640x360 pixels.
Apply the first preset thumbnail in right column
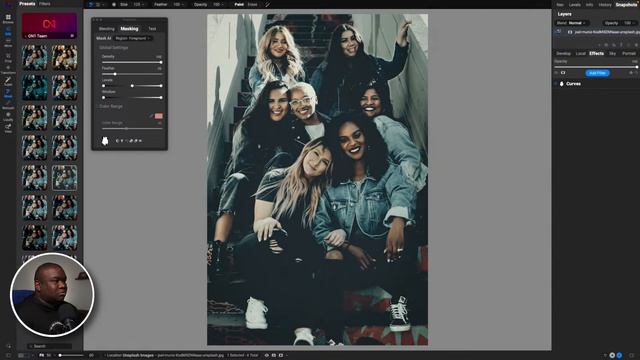pyautogui.click(x=64, y=58)
